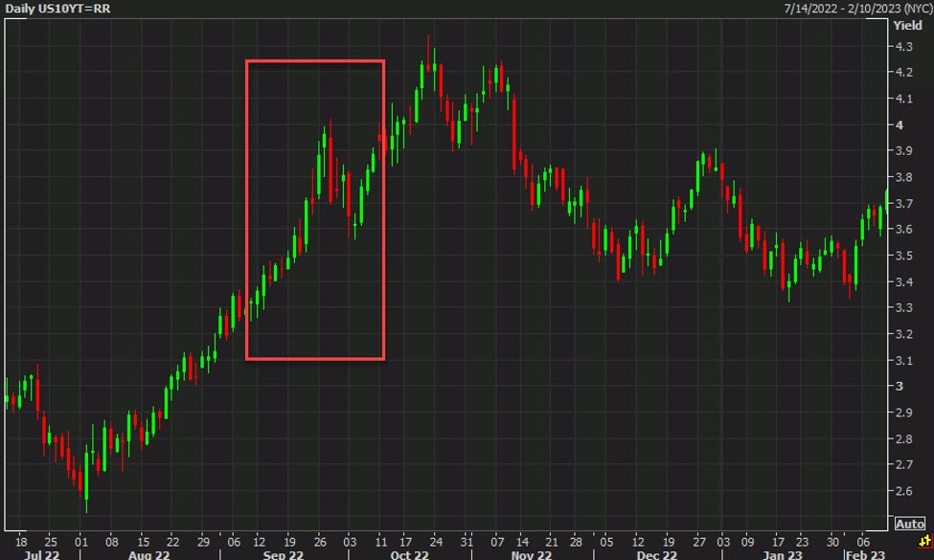Click the Daily US10YT=RR chart title
This screenshot has width=934, height=560.
pyautogui.click(x=56, y=8)
